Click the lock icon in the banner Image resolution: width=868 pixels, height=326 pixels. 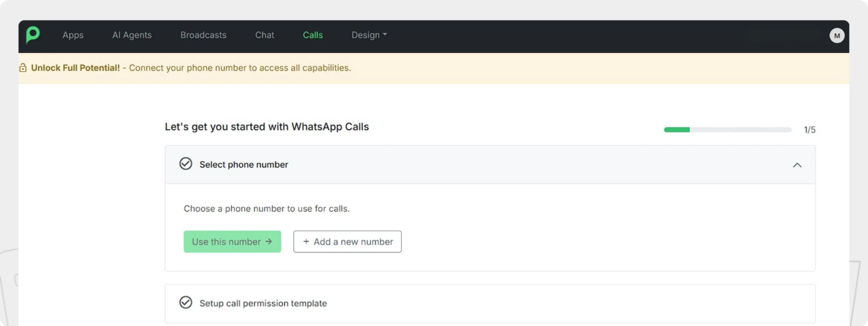[x=23, y=68]
